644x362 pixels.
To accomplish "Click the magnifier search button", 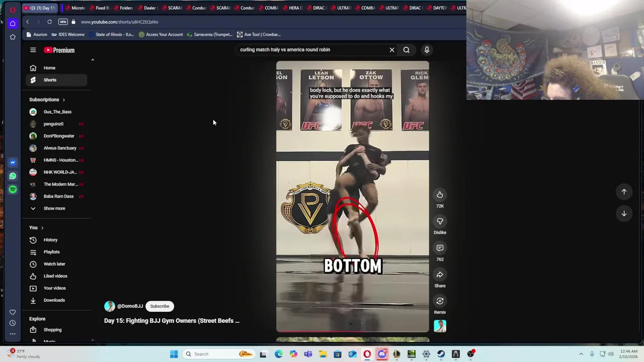I will 407,50.
